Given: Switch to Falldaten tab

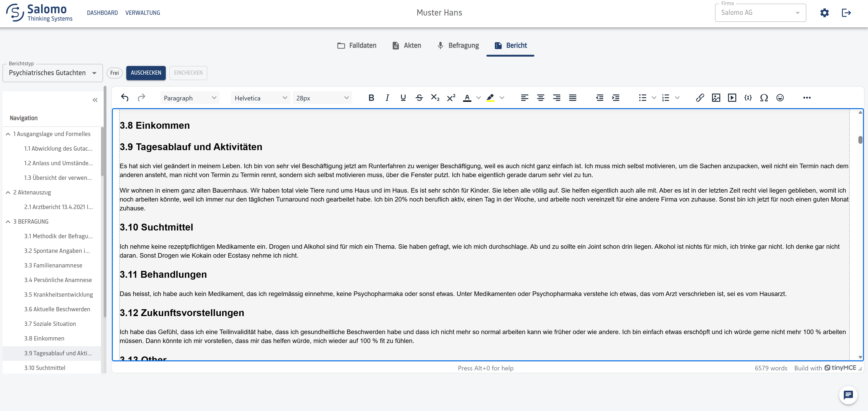Looking at the screenshot, I should [357, 45].
